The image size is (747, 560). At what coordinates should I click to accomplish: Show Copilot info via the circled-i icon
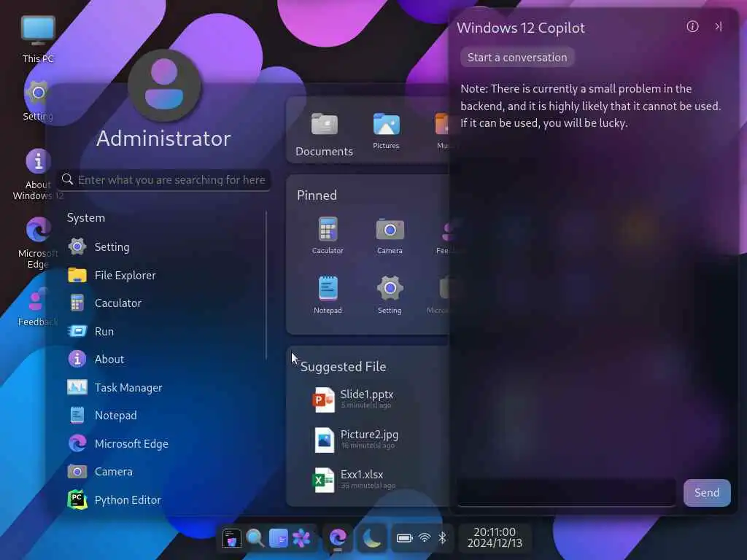click(x=693, y=27)
